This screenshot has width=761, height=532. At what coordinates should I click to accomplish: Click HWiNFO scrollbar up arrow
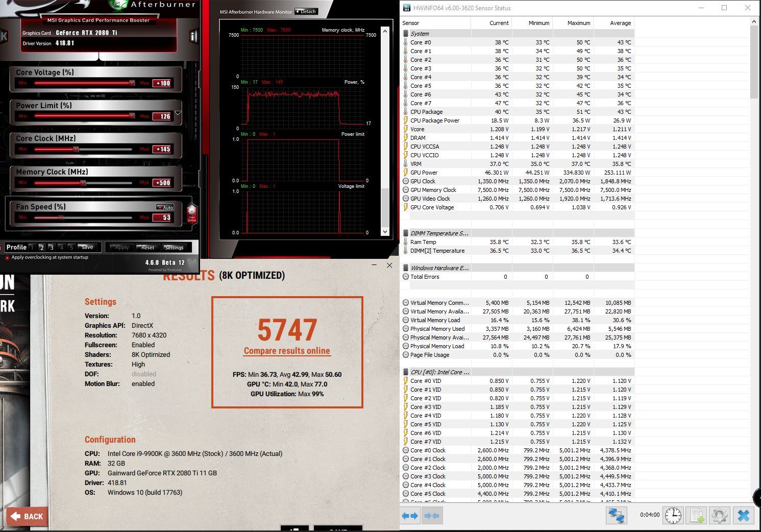click(x=754, y=21)
